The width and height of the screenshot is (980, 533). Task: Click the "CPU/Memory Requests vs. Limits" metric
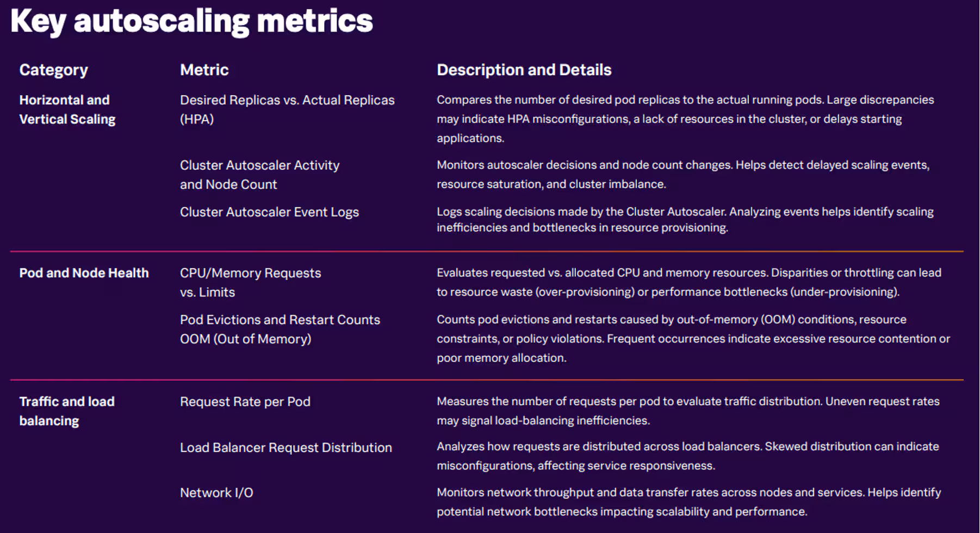point(250,282)
